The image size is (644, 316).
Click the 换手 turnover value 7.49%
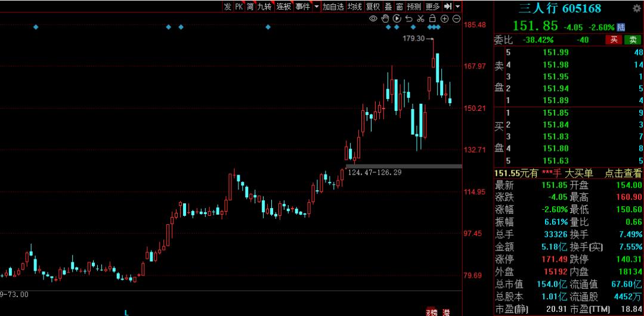click(629, 235)
